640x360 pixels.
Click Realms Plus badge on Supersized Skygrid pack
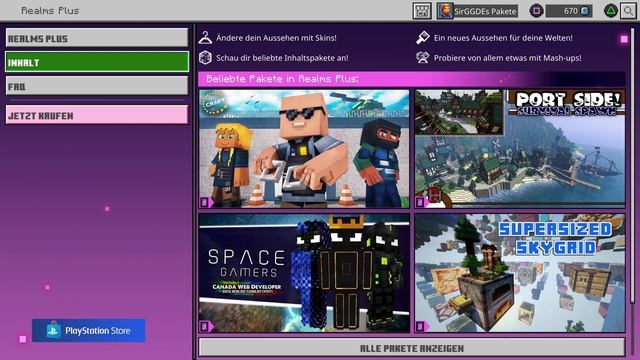[x=422, y=326]
